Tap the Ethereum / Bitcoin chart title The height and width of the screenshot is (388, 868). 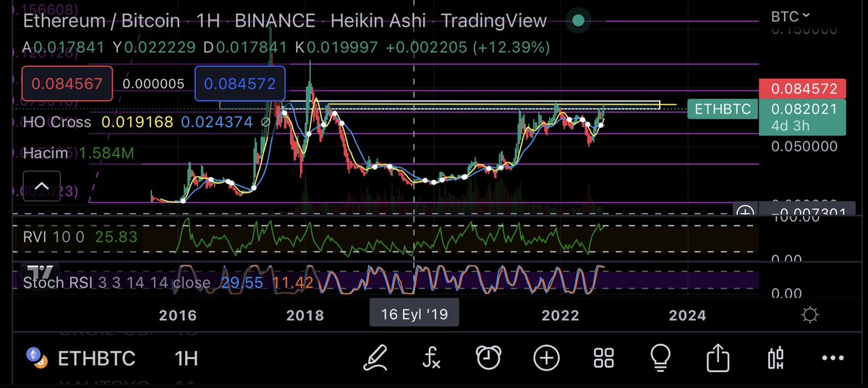coord(101,20)
